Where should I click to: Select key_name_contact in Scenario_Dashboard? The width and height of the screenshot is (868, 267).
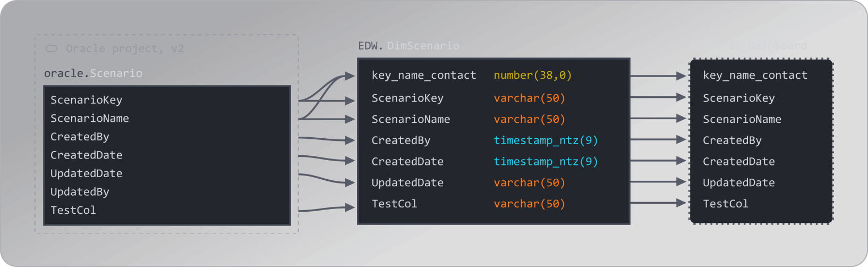tap(754, 76)
